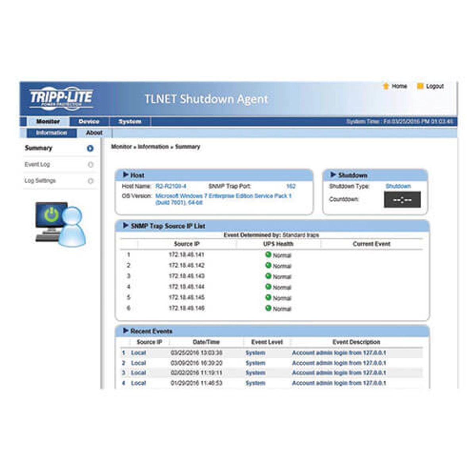Screen dimensions: 476x476
Task: Open Event Log in the sidebar
Action: click(37, 164)
